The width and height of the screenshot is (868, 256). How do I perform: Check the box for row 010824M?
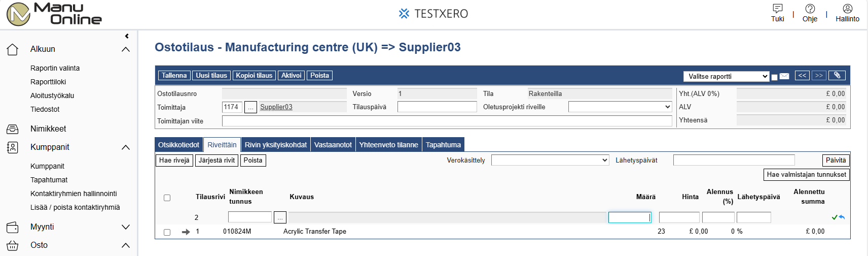pos(167,232)
